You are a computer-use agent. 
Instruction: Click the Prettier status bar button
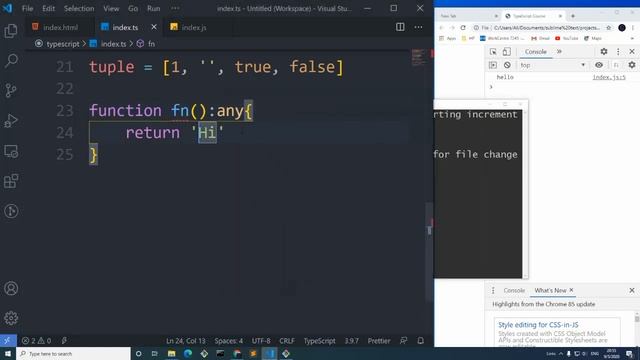(x=379, y=340)
